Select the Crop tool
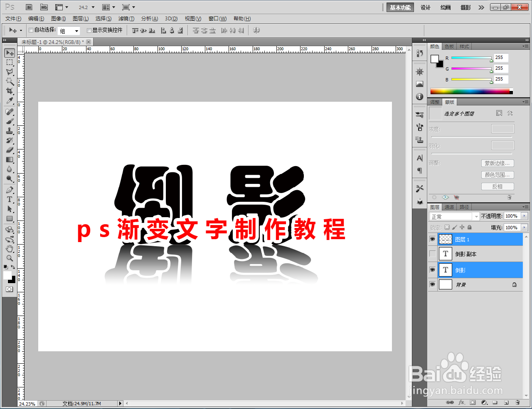 tap(9, 91)
